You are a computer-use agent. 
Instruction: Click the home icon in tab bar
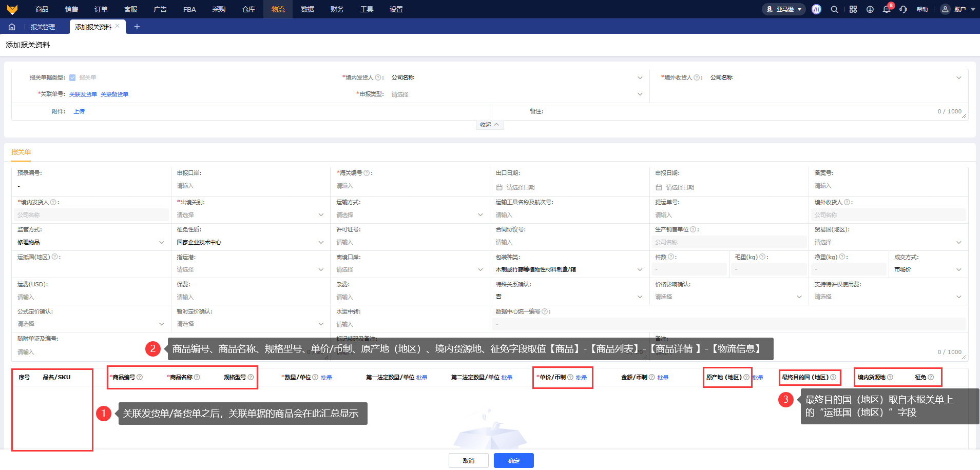[x=12, y=27]
